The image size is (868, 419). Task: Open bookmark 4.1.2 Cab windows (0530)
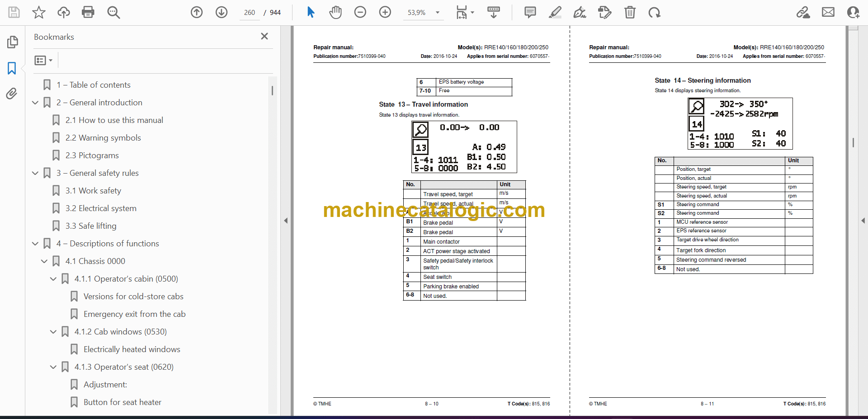pyautogui.click(x=121, y=332)
